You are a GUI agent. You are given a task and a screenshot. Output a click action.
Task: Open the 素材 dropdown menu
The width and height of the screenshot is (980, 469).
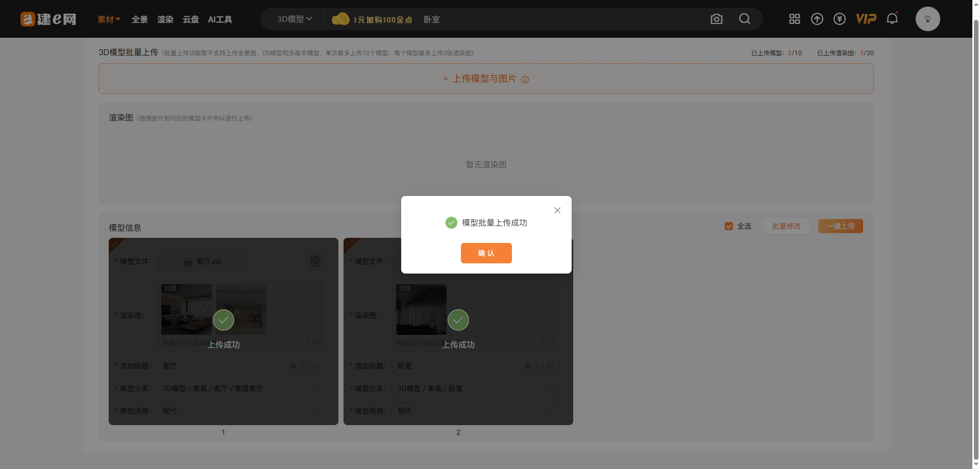point(109,19)
